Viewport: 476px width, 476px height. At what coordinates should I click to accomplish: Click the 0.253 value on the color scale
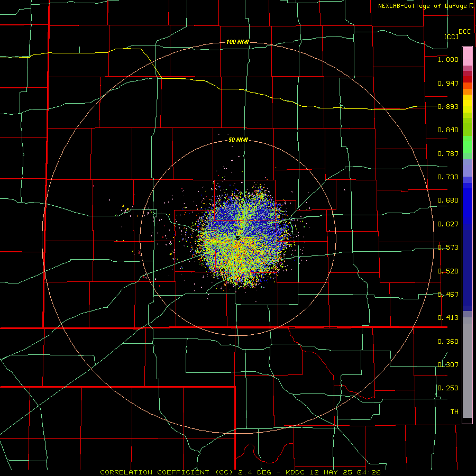pyautogui.click(x=448, y=388)
